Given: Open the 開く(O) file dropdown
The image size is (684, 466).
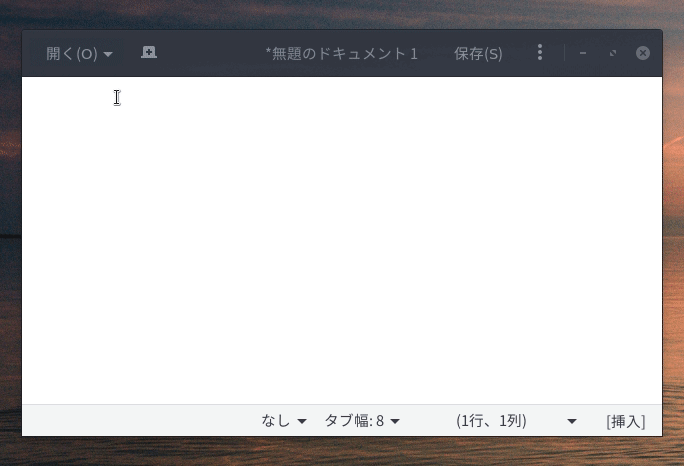Looking at the screenshot, I should pyautogui.click(x=79, y=54).
